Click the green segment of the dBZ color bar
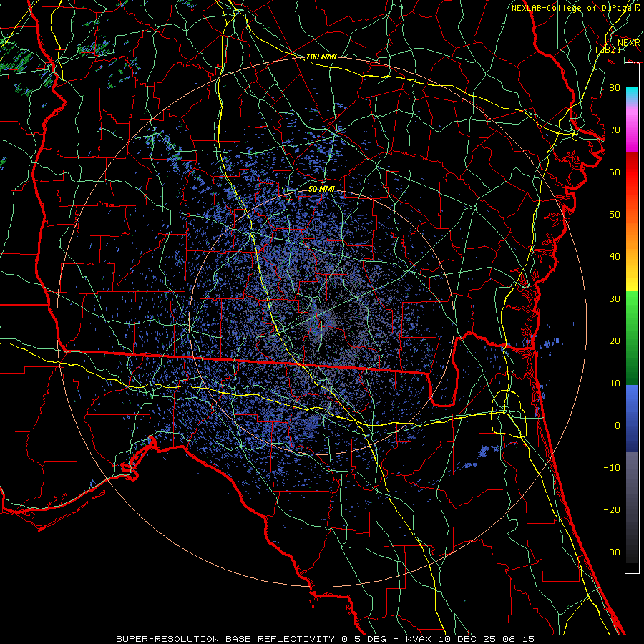 632,338
